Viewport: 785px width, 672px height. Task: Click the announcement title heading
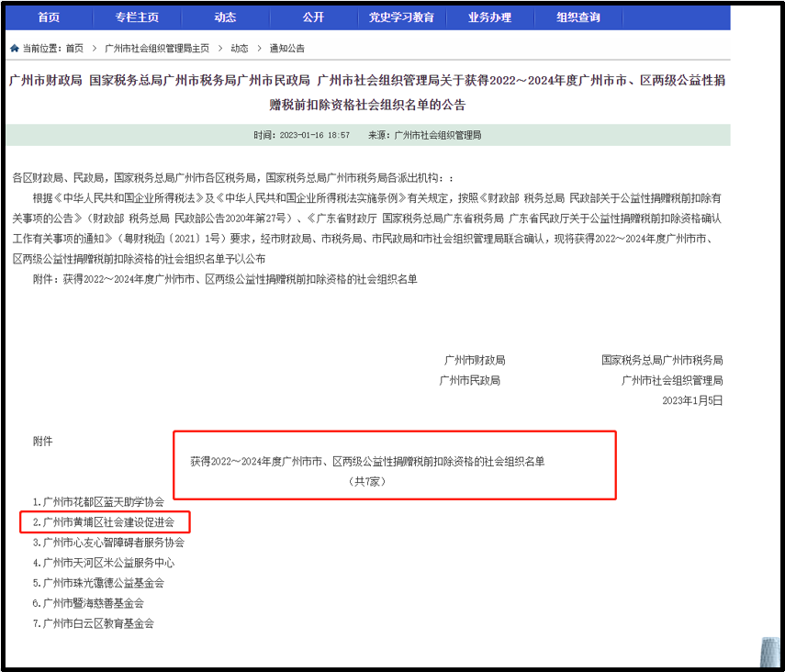pyautogui.click(x=367, y=93)
